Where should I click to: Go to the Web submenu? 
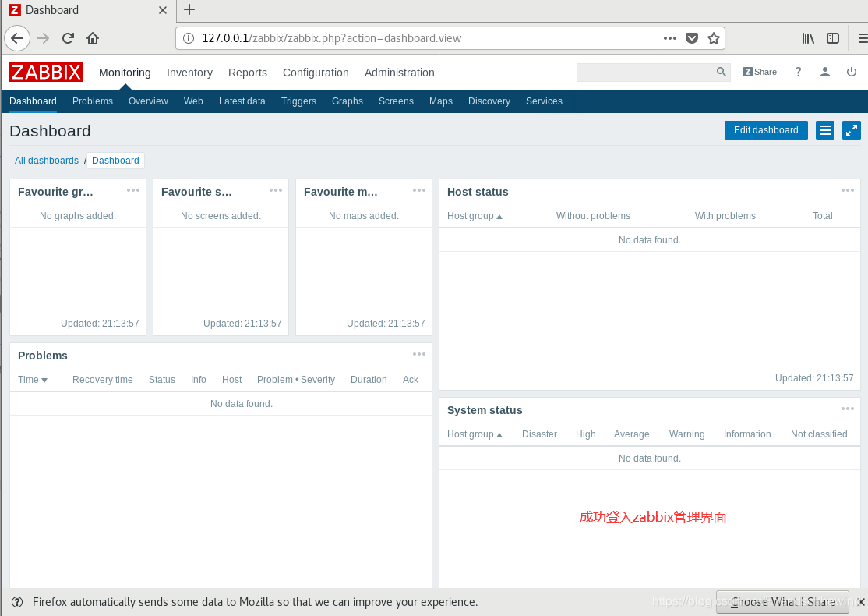[x=193, y=101]
